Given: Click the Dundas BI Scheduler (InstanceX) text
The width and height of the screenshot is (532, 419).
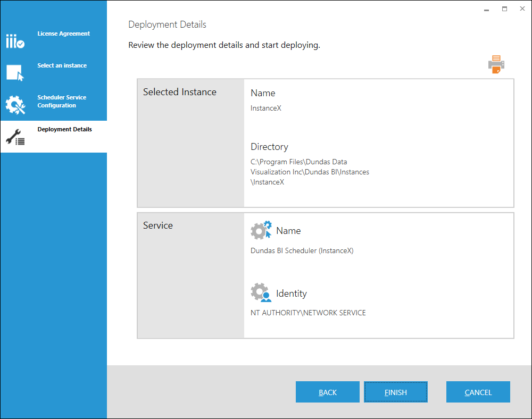Looking at the screenshot, I should pos(302,250).
